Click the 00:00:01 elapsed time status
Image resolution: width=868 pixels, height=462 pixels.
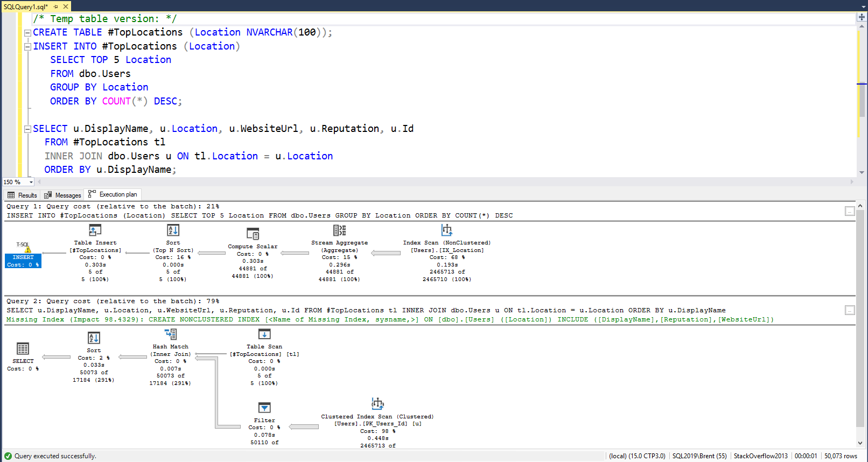tap(806, 456)
